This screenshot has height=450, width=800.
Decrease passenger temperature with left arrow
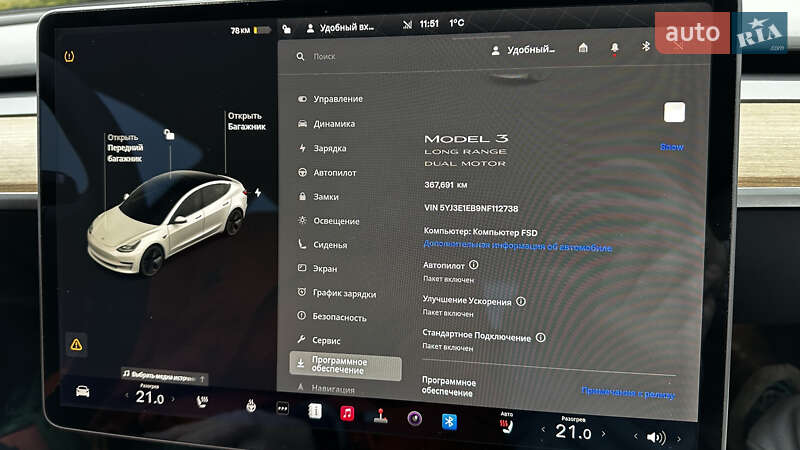(x=543, y=430)
